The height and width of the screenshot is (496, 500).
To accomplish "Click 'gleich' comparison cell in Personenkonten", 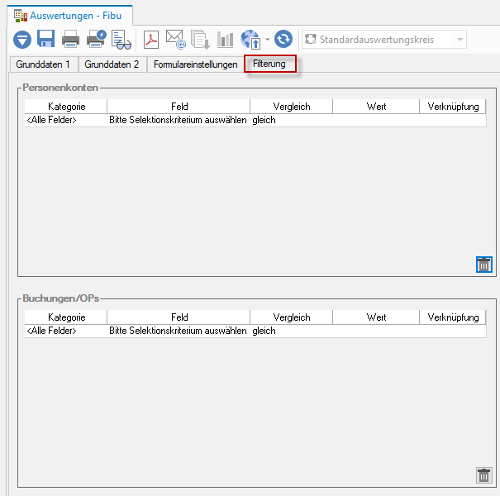I will coord(292,120).
